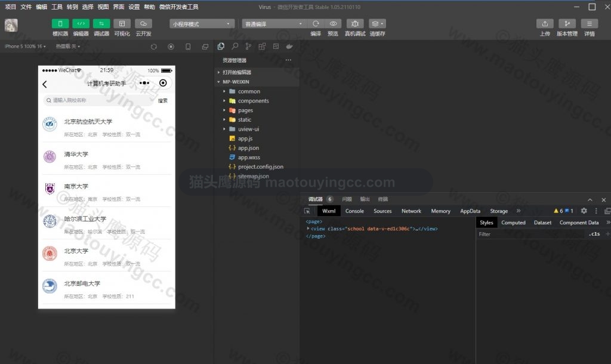Toggle the debugger (调试器) panel button

tap(101, 24)
